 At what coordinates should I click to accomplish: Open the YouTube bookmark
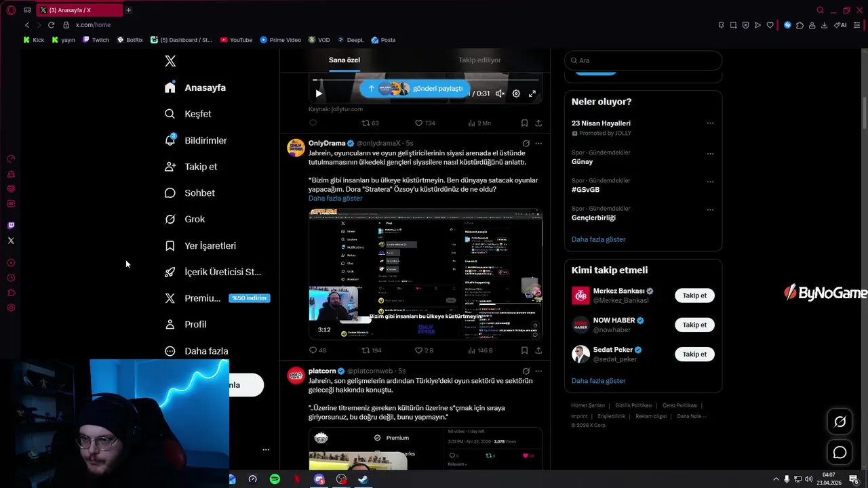236,40
